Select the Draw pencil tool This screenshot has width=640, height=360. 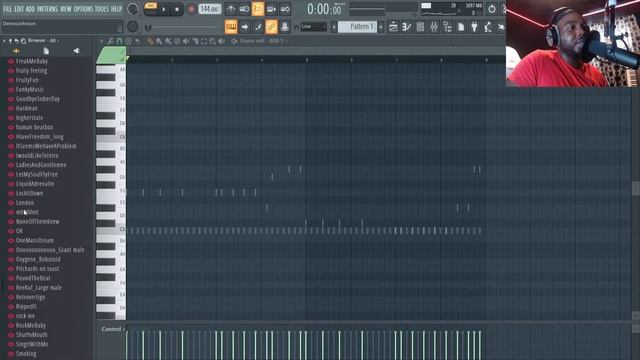point(150,41)
